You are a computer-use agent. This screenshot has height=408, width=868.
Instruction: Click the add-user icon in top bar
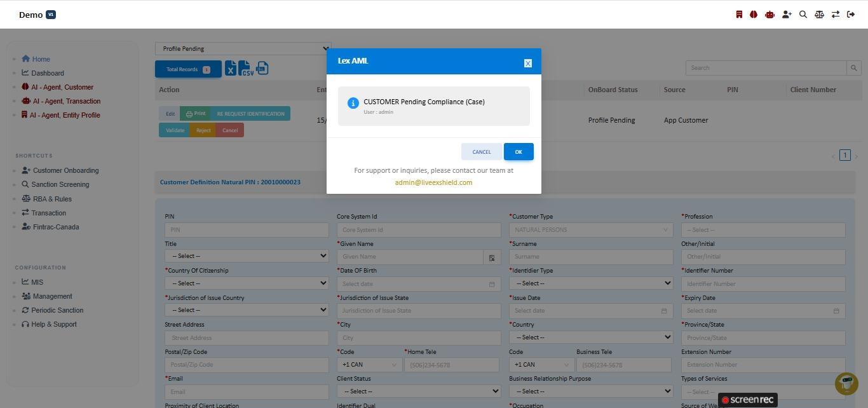787,14
